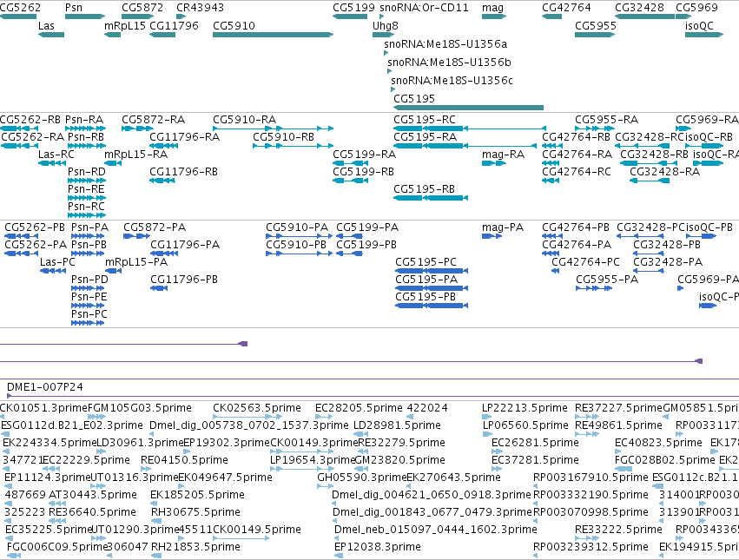739x560 pixels.
Task: Click the CG5955-RA transcript label
Action: pyautogui.click(x=606, y=120)
